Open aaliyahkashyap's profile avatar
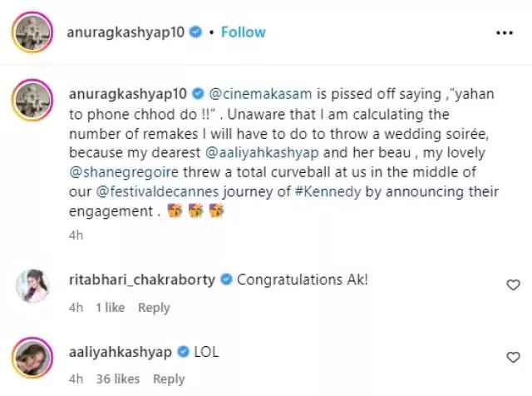The image size is (532, 396). (x=33, y=359)
